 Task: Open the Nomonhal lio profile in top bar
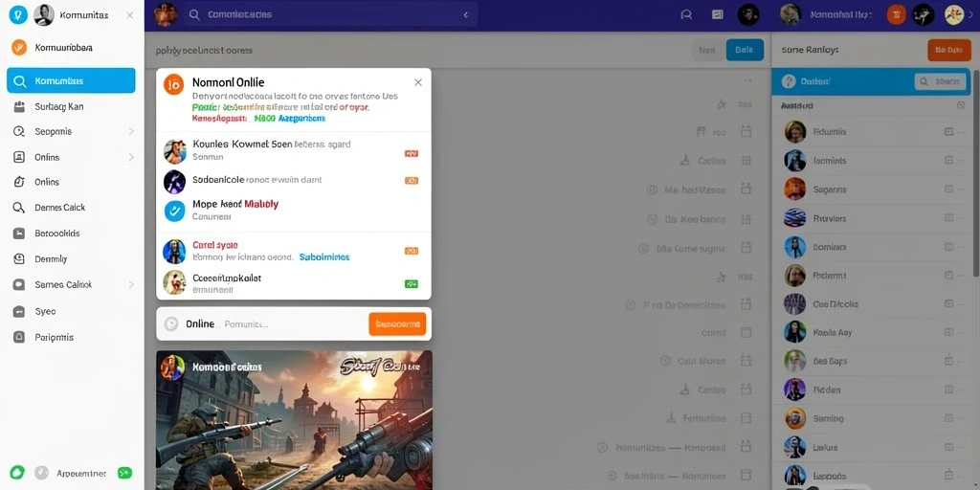click(825, 14)
